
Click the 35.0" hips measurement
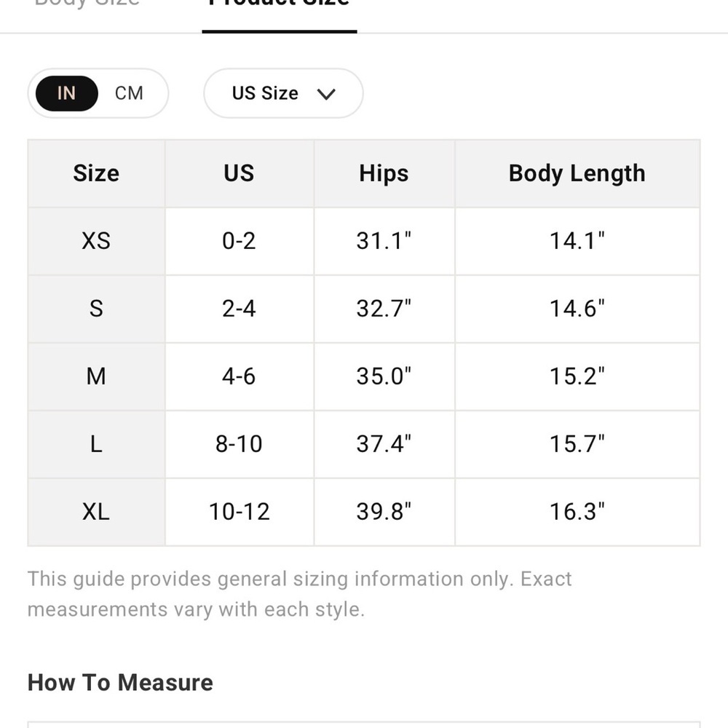point(384,376)
